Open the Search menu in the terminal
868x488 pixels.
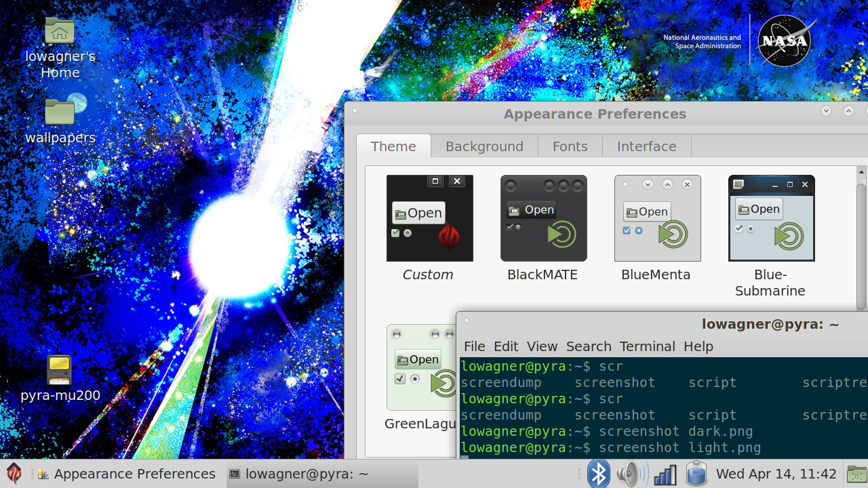[588, 346]
